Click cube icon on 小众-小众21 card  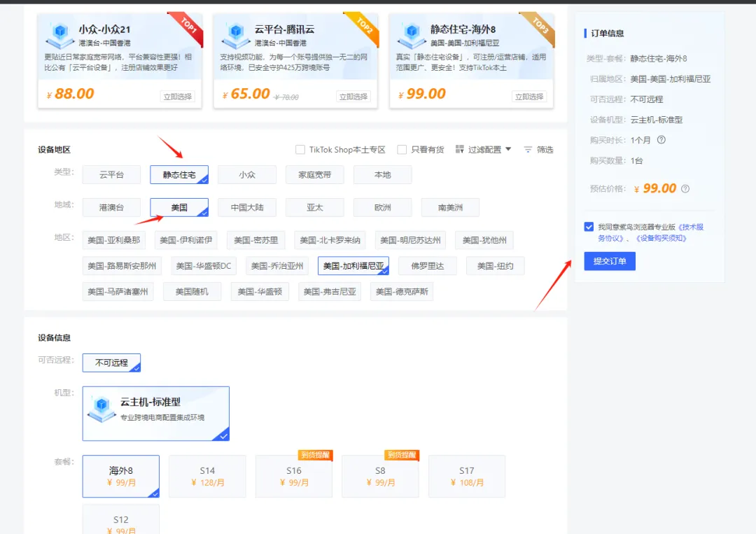click(59, 35)
